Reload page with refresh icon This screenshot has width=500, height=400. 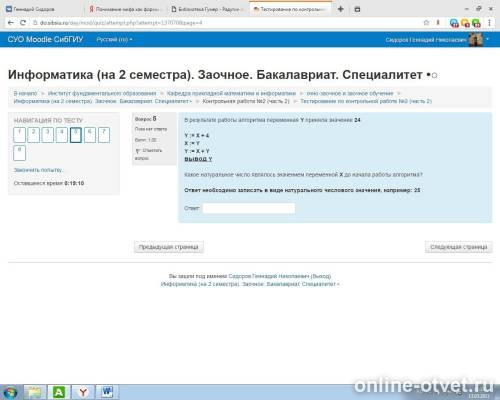click(x=23, y=23)
